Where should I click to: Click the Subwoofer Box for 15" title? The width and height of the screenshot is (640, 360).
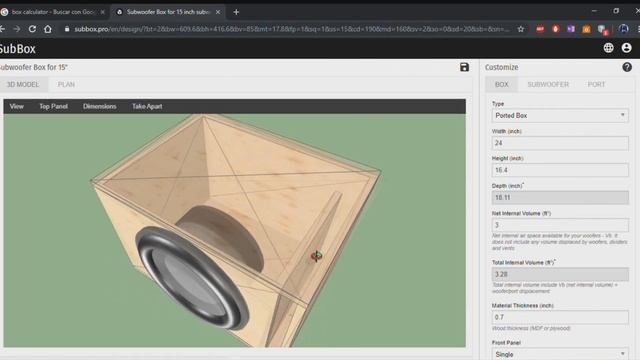[33, 67]
